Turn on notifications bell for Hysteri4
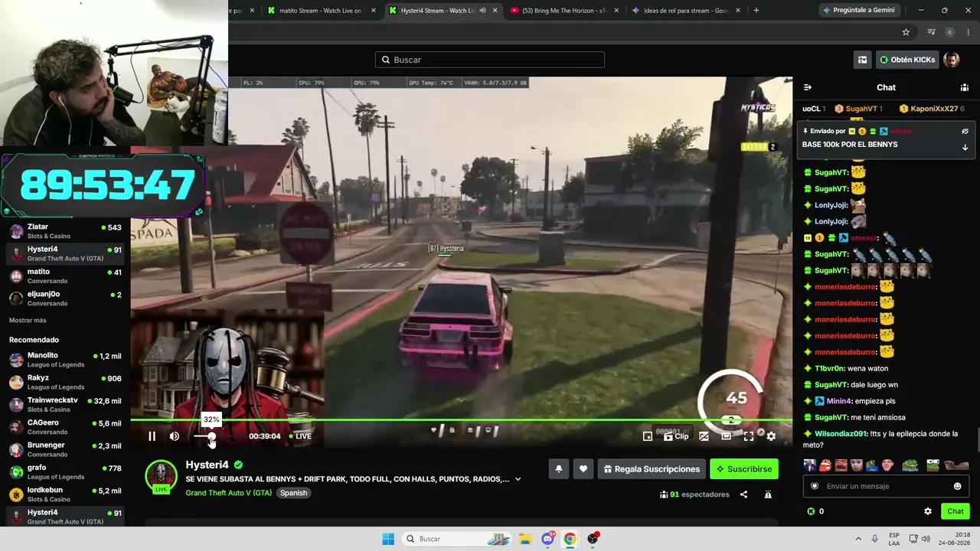 (x=559, y=469)
